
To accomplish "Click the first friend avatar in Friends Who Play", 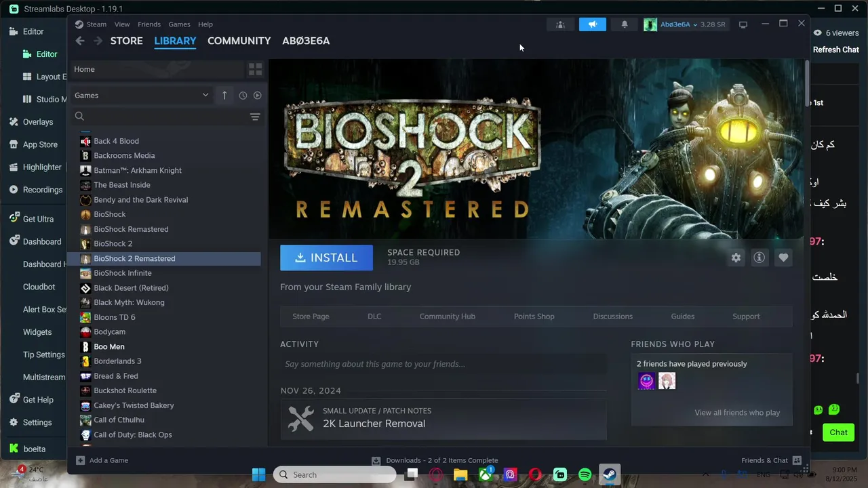I will click(646, 381).
